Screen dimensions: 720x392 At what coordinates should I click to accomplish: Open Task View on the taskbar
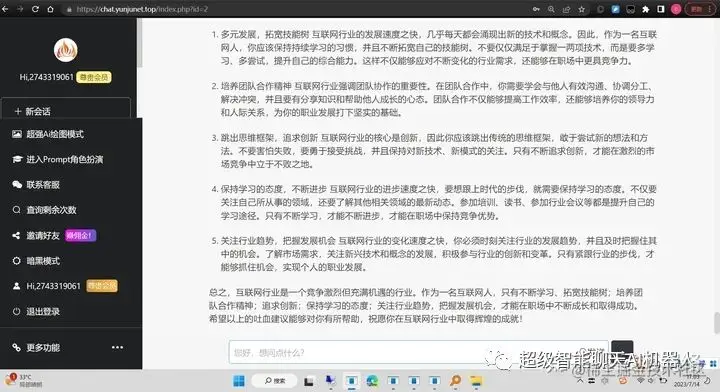(x=309, y=381)
